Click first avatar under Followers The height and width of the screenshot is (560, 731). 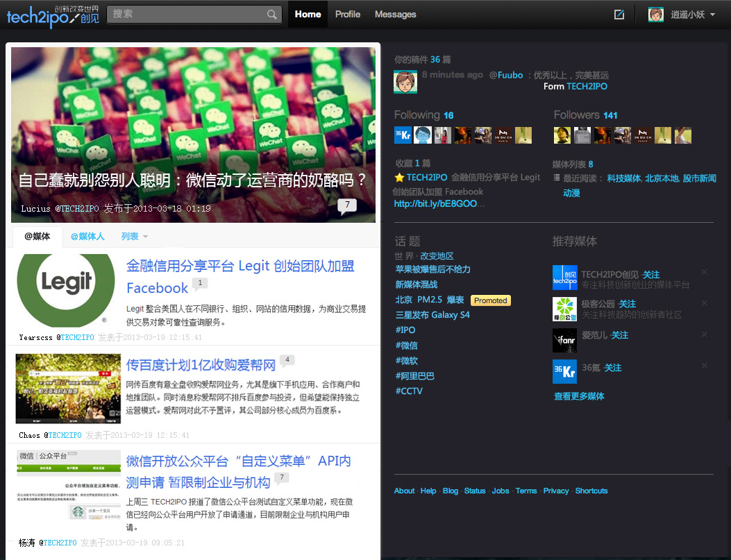coord(562,135)
